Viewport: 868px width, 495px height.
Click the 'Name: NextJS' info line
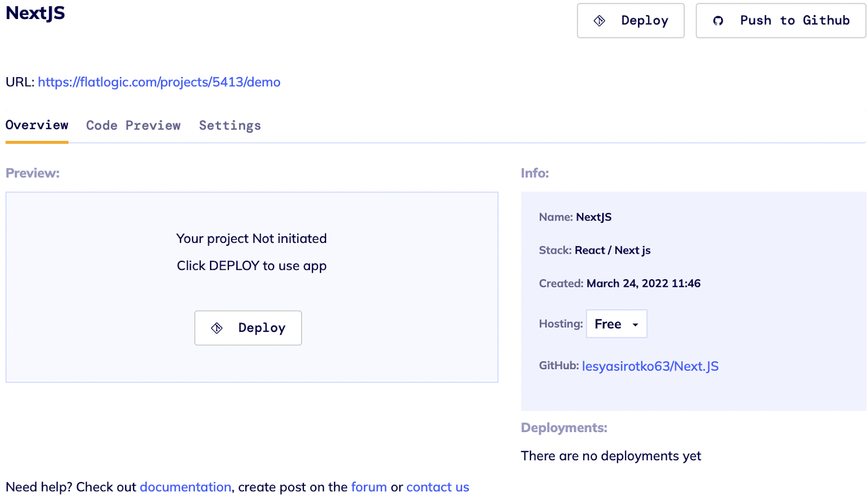click(x=575, y=217)
